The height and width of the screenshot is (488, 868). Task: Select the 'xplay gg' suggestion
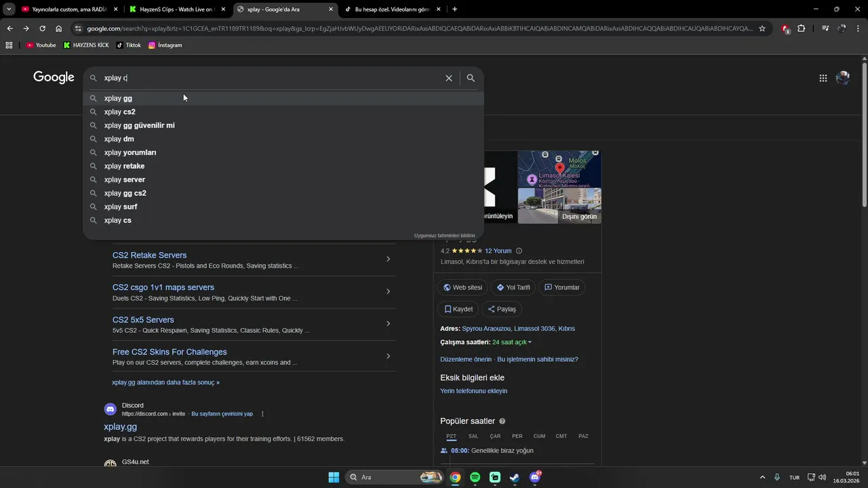click(x=283, y=98)
